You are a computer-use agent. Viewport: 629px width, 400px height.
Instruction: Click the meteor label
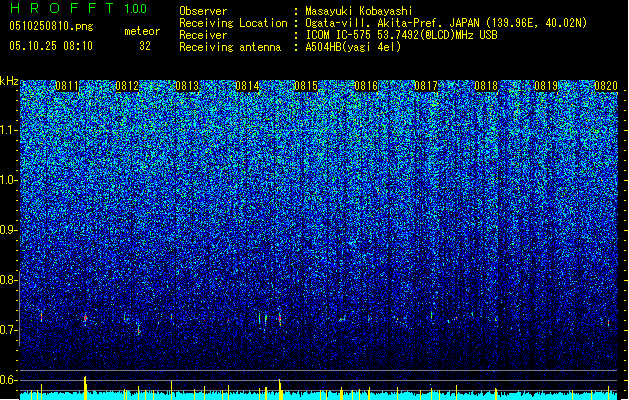pyautogui.click(x=142, y=31)
